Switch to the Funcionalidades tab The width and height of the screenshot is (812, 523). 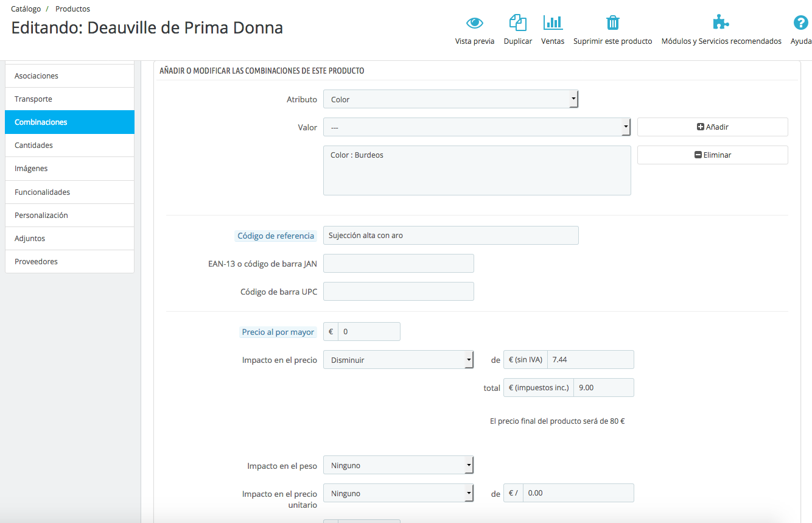69,192
